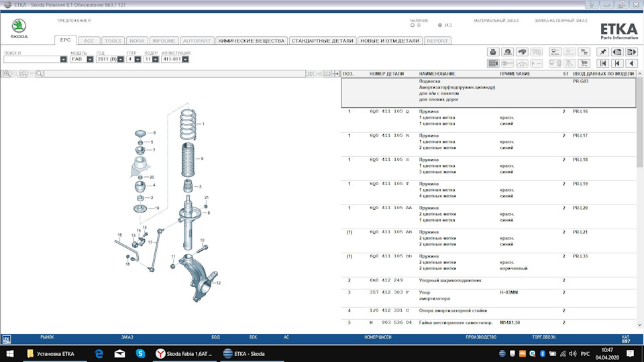Open the ЗАЯВКА НА СБОРНЫЙ ЗАКАЗ link

pyautogui.click(x=561, y=21)
